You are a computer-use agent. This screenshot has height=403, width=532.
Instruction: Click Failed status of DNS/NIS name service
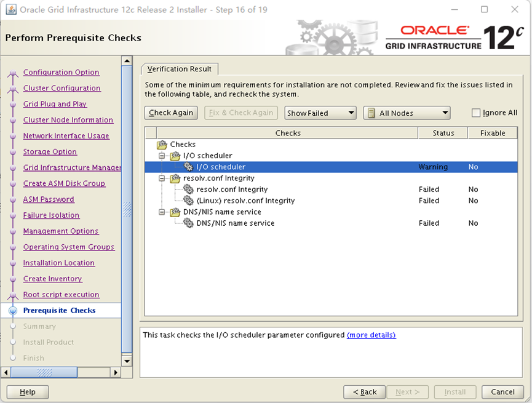(429, 223)
